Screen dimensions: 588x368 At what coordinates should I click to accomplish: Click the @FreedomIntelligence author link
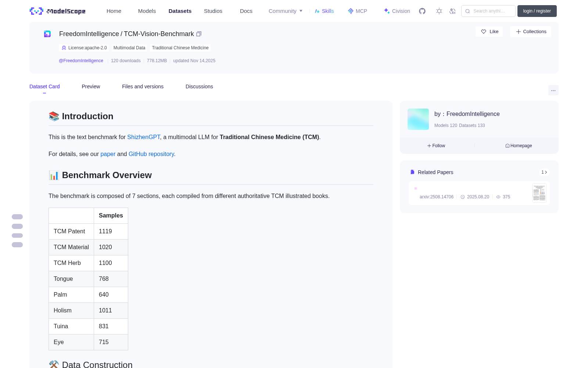[x=81, y=61]
